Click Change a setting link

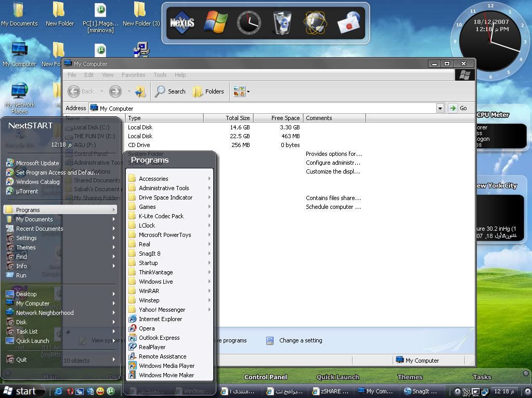click(294, 340)
